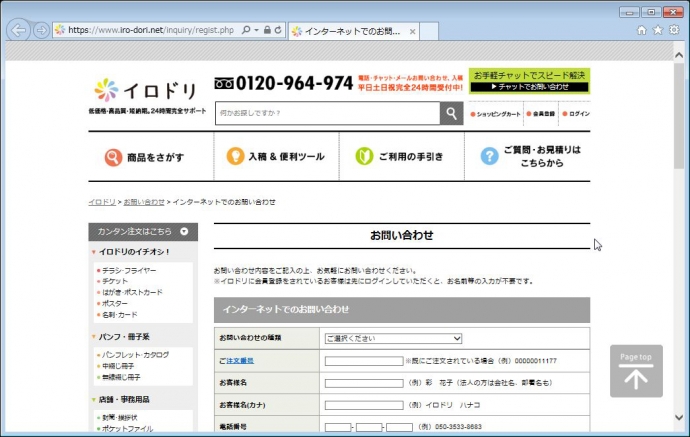
Task: Click the 入稿＆便利ツール lightbulb icon
Action: [x=235, y=156]
